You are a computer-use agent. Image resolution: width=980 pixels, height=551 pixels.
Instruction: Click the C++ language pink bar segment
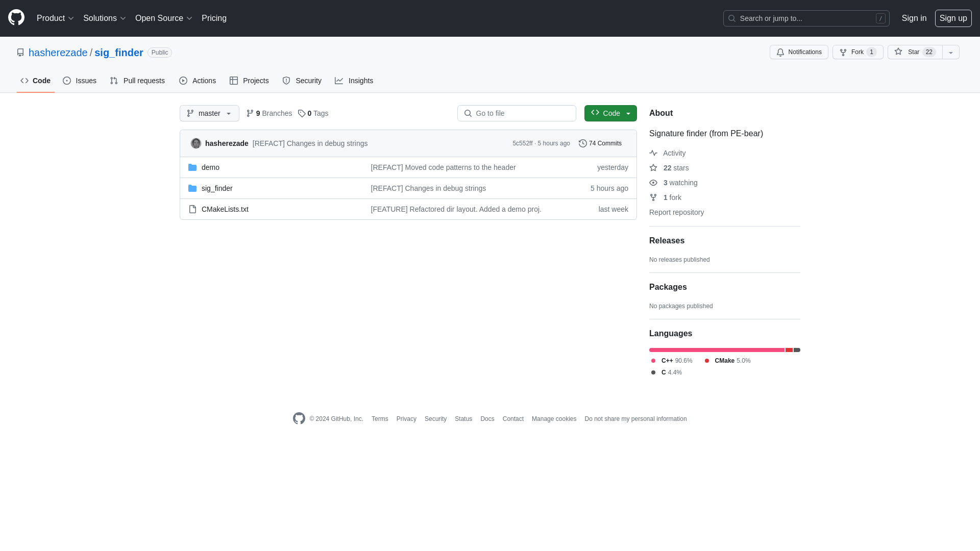(x=717, y=350)
